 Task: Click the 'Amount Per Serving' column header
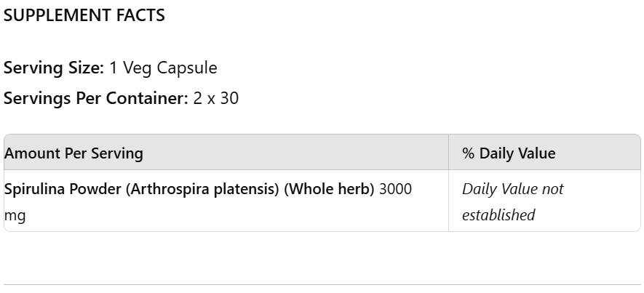73,153
